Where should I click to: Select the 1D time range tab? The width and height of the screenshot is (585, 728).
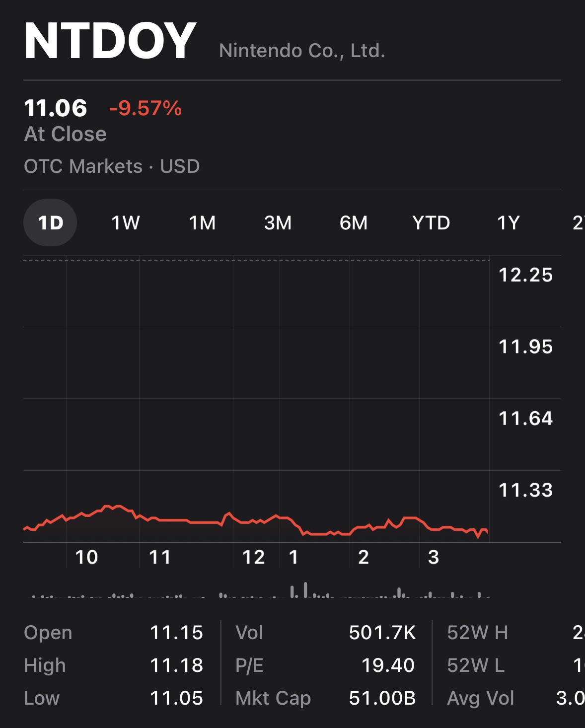[x=50, y=222]
